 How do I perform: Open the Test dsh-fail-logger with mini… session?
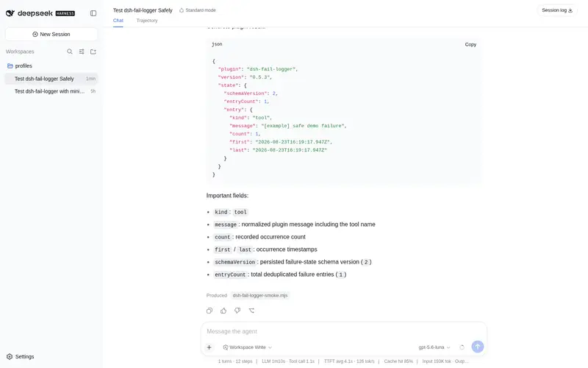tap(51, 91)
